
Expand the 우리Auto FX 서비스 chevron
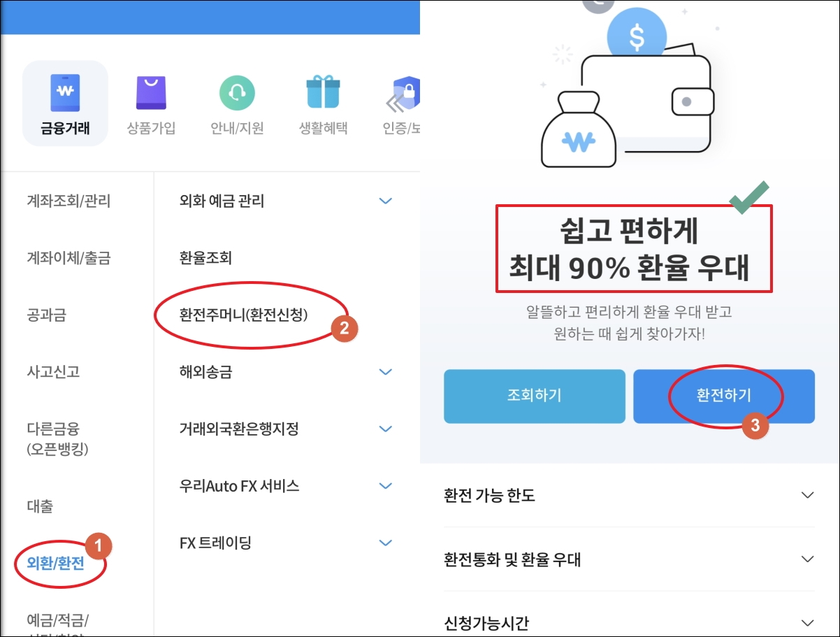click(385, 485)
